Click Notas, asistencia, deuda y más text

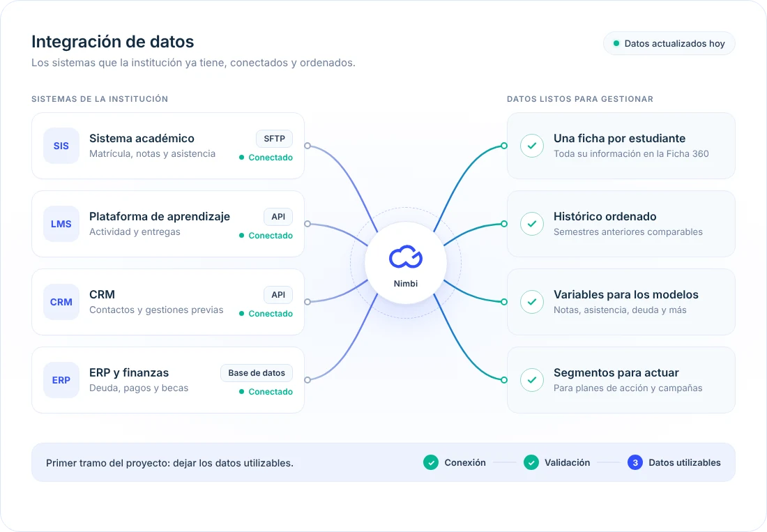coord(621,310)
